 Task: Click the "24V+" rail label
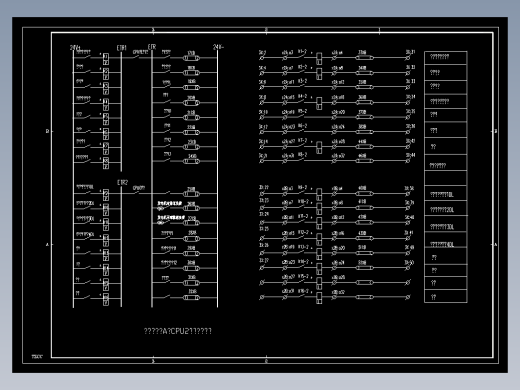point(75,48)
